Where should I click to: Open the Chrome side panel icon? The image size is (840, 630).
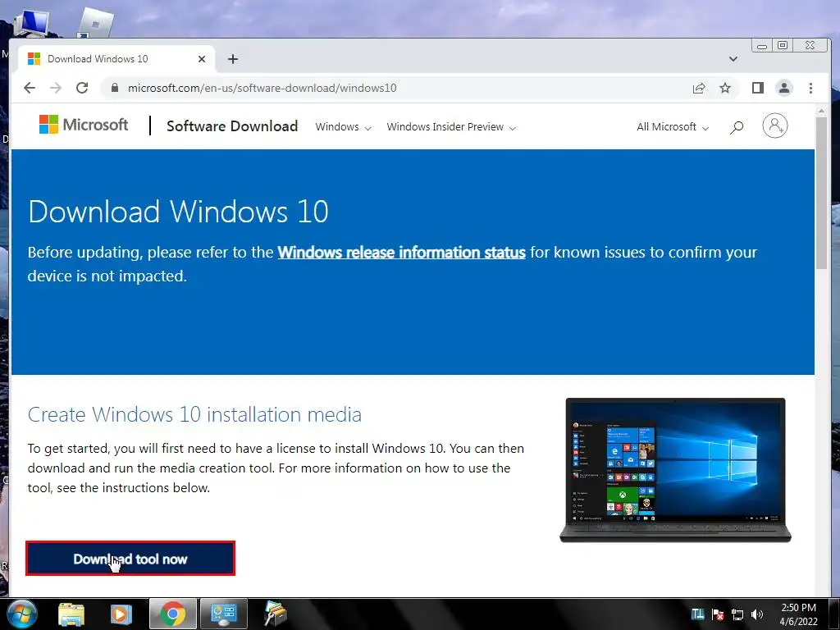[757, 88]
